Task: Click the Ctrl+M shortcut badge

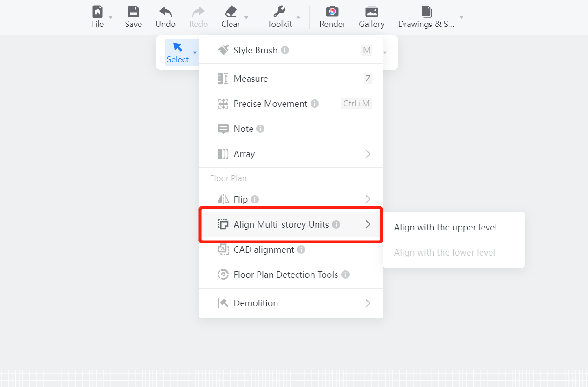Action: (357, 104)
